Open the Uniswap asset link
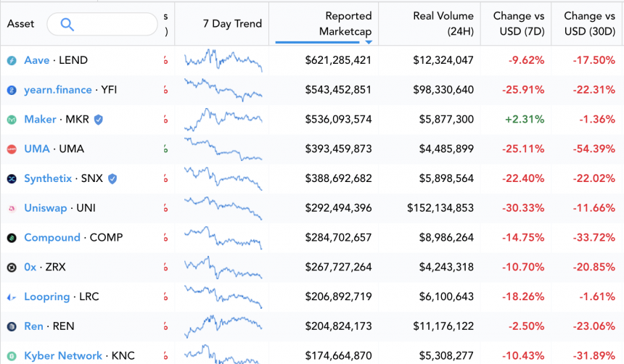This screenshot has height=364, width=624. 46,208
